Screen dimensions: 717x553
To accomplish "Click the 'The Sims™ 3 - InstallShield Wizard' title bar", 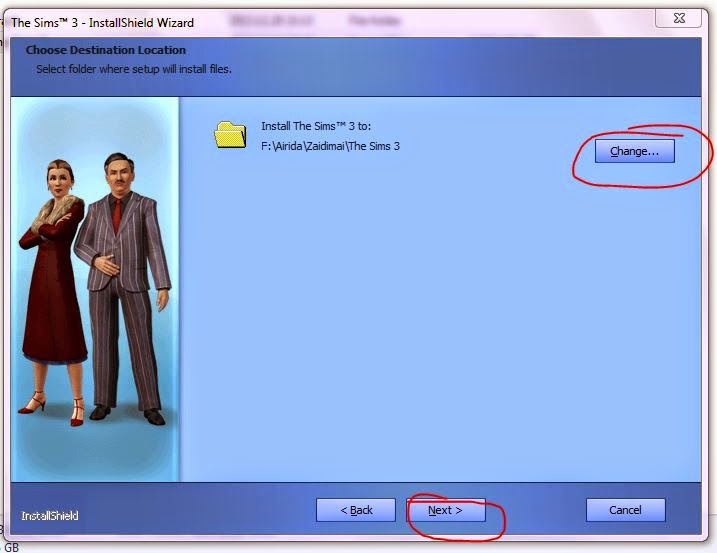I will (x=102, y=22).
